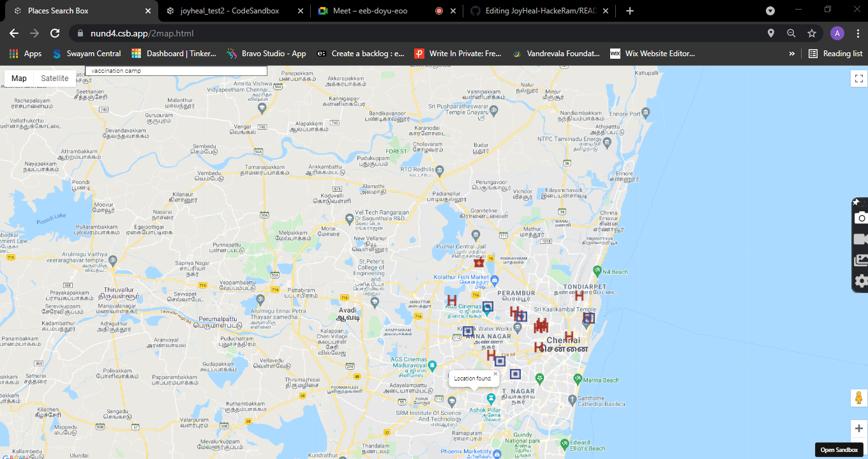Screen dimensions: 868x459
Task: Open Sandbox button at bottom right
Action: [x=839, y=450]
